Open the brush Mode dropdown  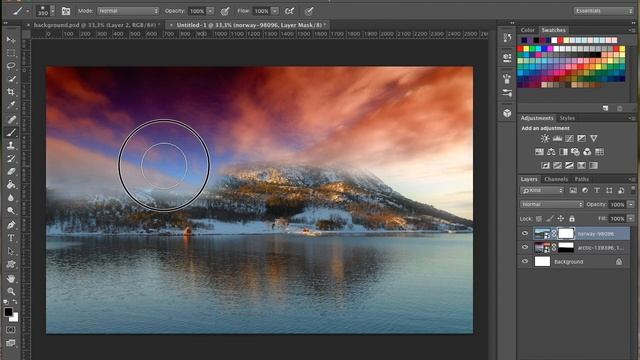pos(128,11)
